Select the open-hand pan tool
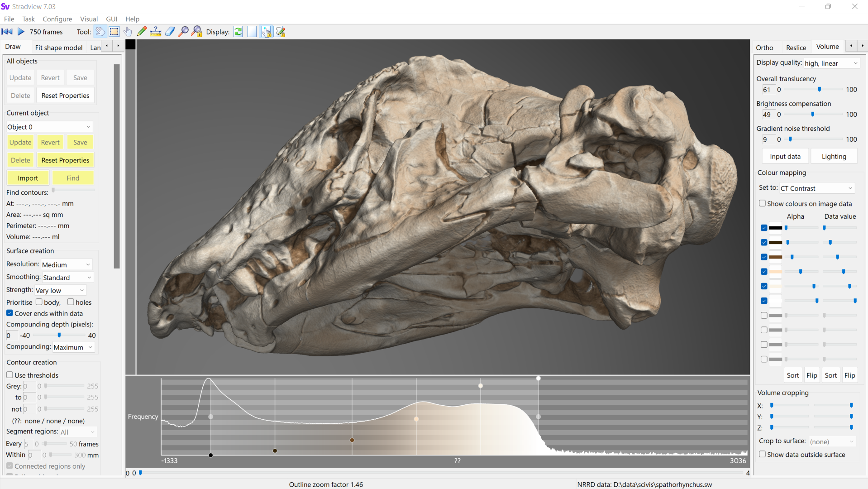This screenshot has height=489, width=868. [100, 32]
